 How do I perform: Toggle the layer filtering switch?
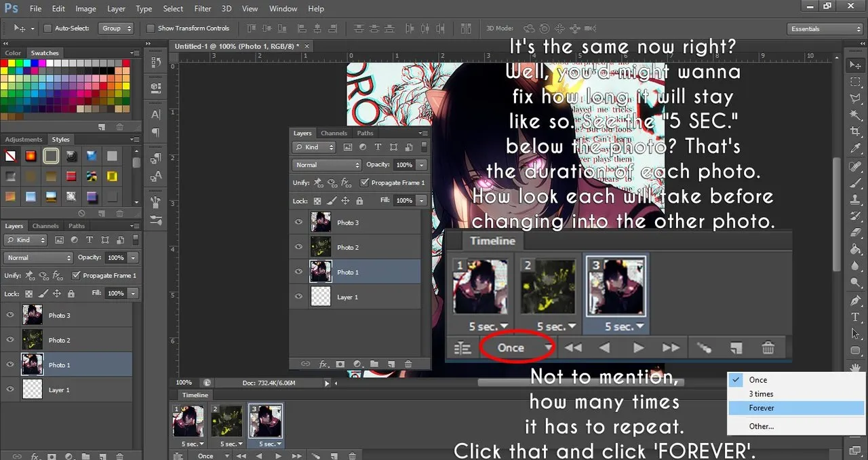tap(135, 239)
